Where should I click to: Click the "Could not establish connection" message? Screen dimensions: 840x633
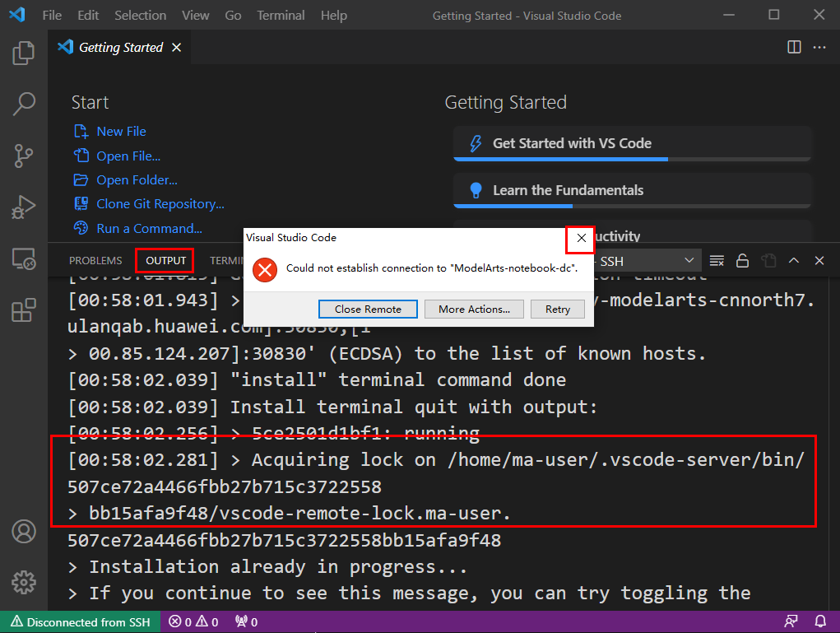pyautogui.click(x=432, y=268)
